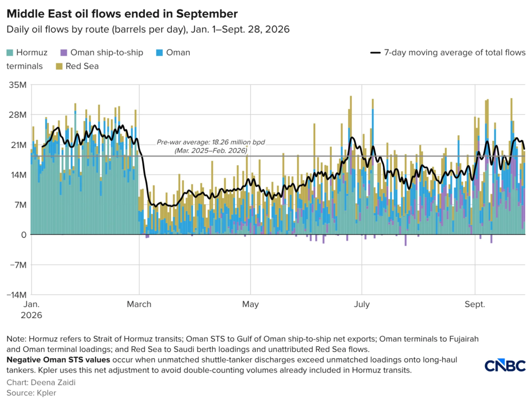Click the chart title Middle East oil flows
The width and height of the screenshot is (532, 405).
[122, 14]
